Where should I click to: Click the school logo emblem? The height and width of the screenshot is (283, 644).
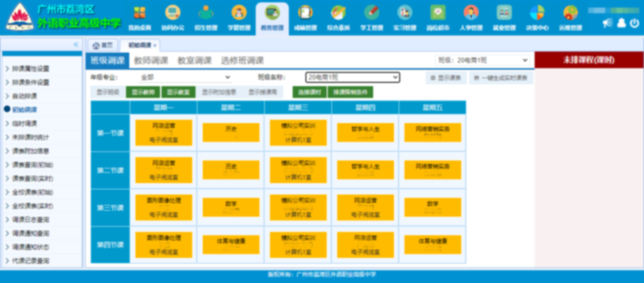coord(19,16)
